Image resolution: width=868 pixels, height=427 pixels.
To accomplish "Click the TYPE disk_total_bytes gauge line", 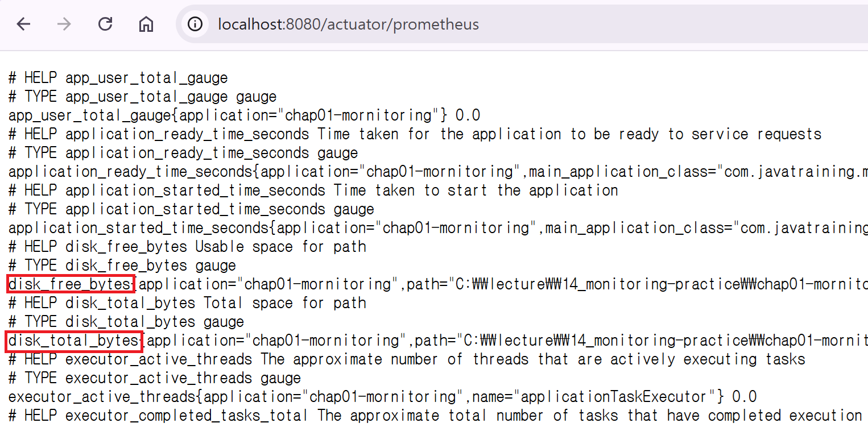I will coord(126,322).
